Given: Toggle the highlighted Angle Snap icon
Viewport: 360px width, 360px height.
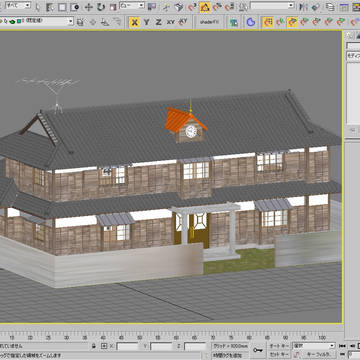Looking at the screenshot, I should 205,6.
